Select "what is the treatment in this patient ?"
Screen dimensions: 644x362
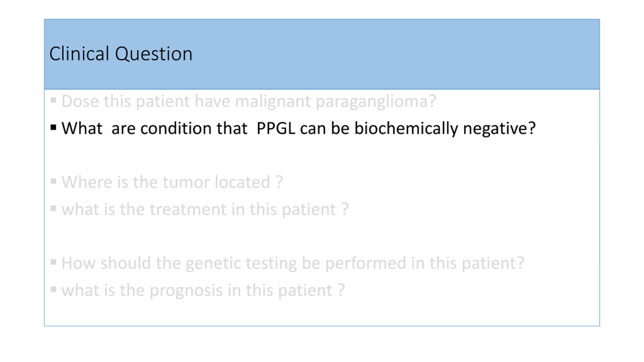coord(205,210)
